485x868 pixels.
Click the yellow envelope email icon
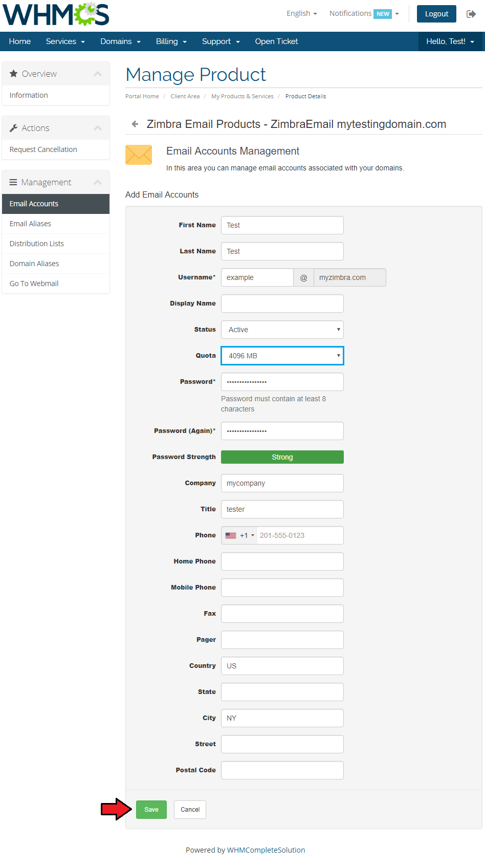[139, 155]
